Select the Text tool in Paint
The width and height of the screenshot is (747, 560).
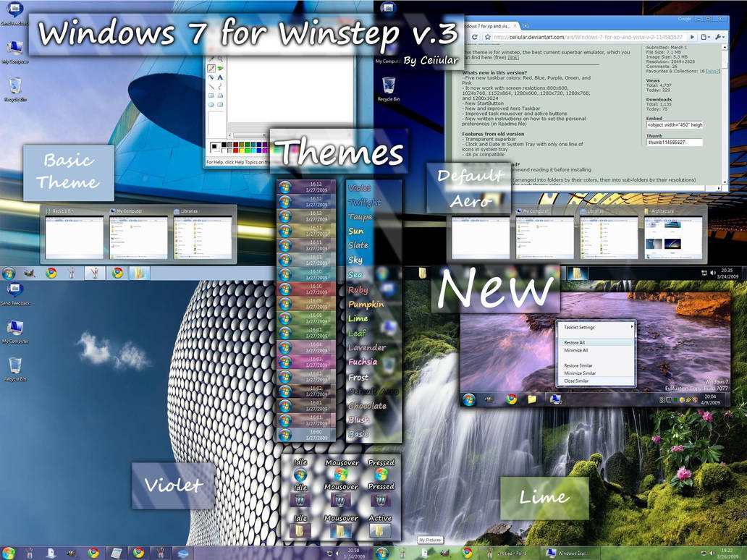[x=220, y=77]
